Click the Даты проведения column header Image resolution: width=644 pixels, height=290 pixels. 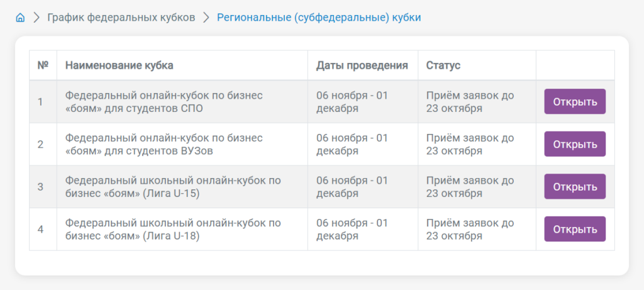tap(363, 65)
